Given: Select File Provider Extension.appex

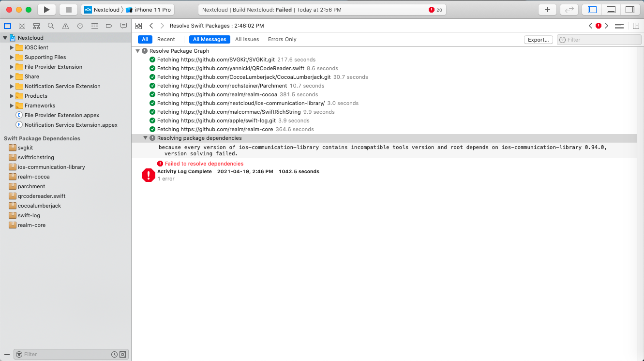Looking at the screenshot, I should (61, 115).
